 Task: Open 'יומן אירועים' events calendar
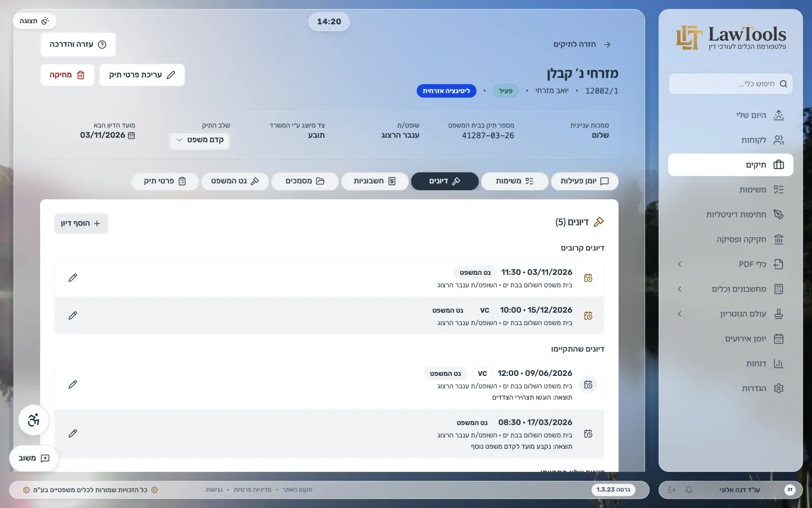click(731, 339)
